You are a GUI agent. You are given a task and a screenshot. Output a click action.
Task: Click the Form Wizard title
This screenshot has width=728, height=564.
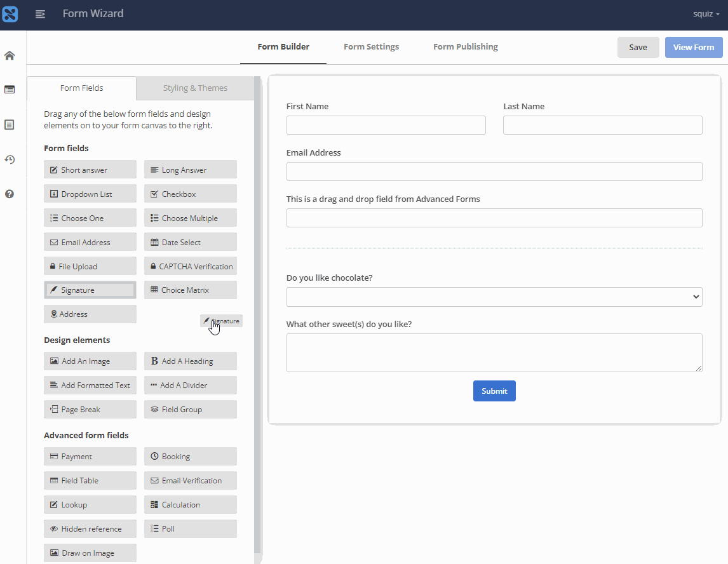(x=93, y=14)
